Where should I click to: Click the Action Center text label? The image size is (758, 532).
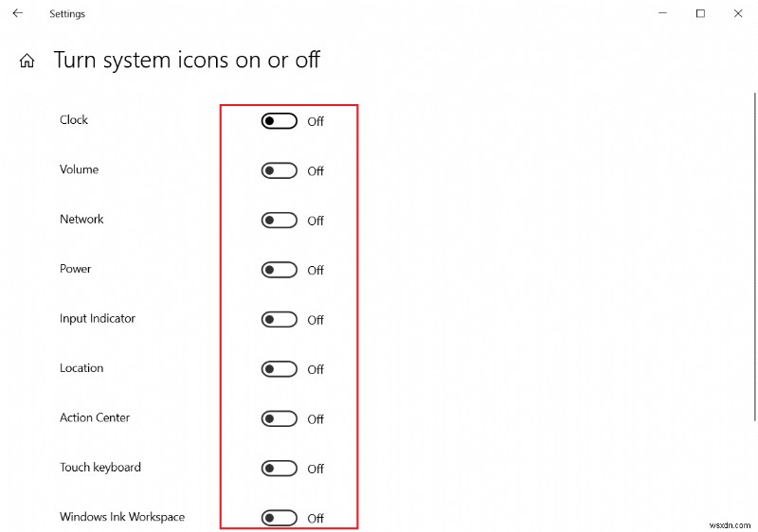[95, 417]
